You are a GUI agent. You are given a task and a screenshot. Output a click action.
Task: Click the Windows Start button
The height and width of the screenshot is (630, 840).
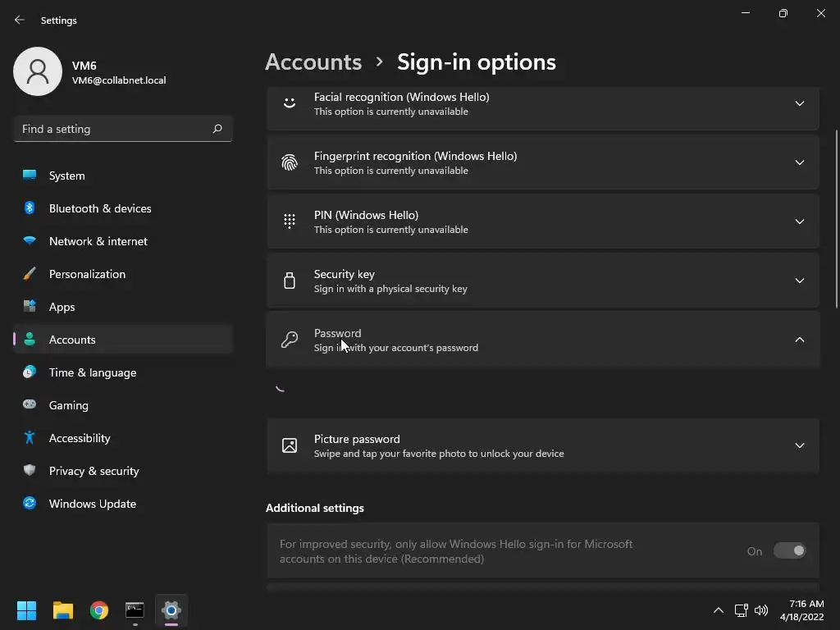[27, 610]
